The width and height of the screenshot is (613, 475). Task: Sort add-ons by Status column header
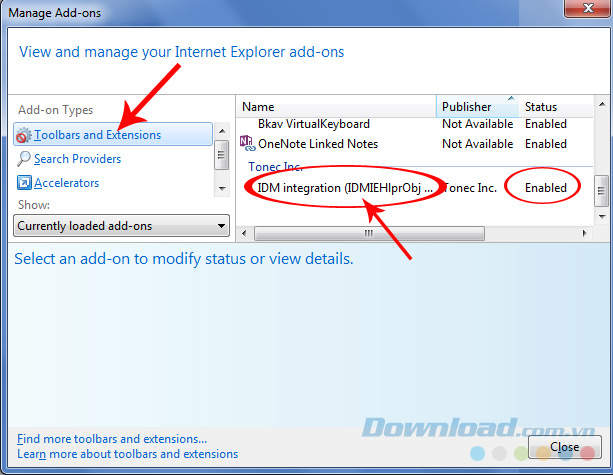click(556, 106)
